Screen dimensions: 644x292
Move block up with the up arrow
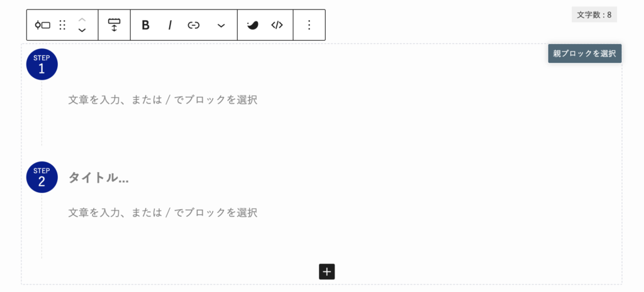82,19
